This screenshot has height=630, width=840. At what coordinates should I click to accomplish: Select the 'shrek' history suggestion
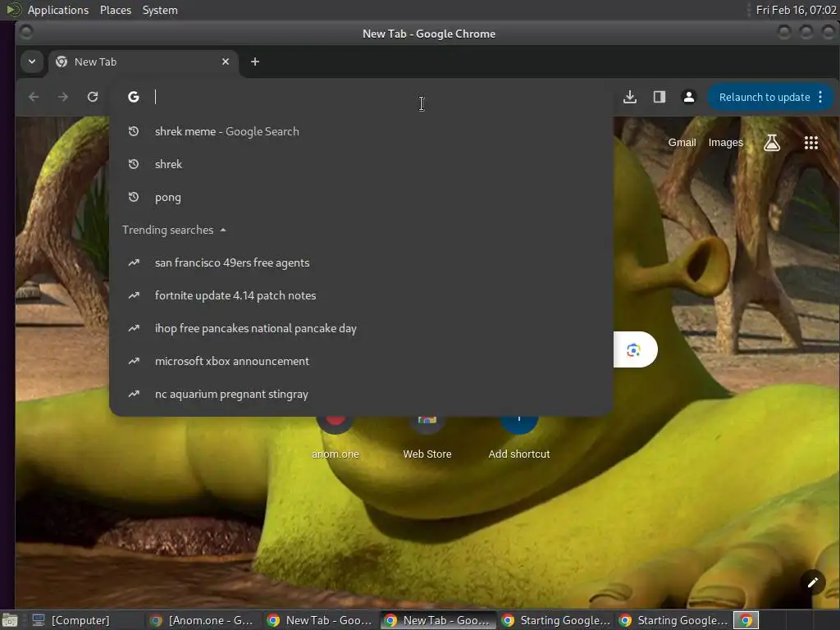tap(361, 164)
